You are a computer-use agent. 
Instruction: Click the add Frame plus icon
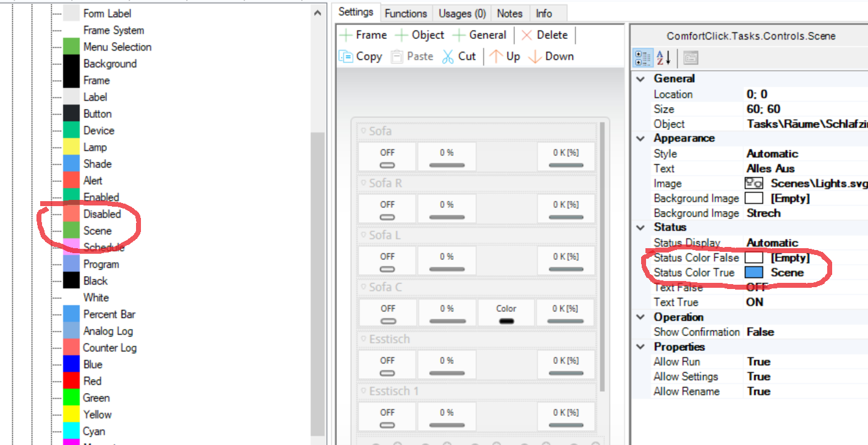(x=346, y=35)
